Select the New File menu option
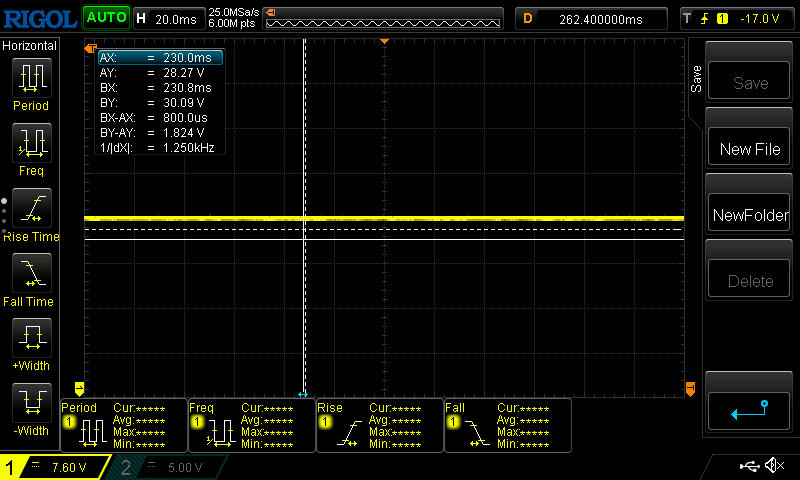This screenshot has height=480, width=800. tap(750, 149)
